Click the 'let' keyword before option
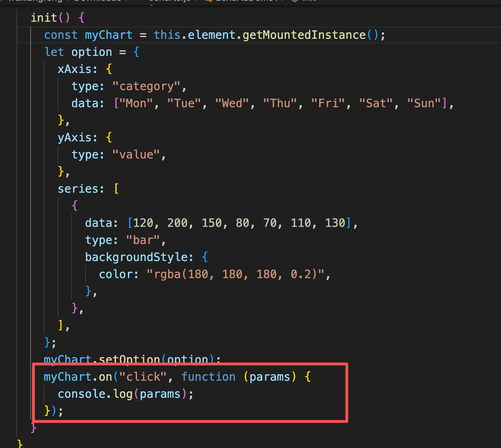Viewport: 501px width, 448px height. coord(54,52)
